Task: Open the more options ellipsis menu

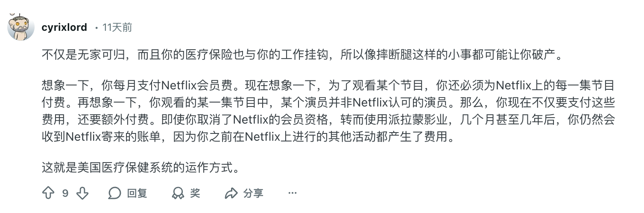Action: tap(292, 193)
